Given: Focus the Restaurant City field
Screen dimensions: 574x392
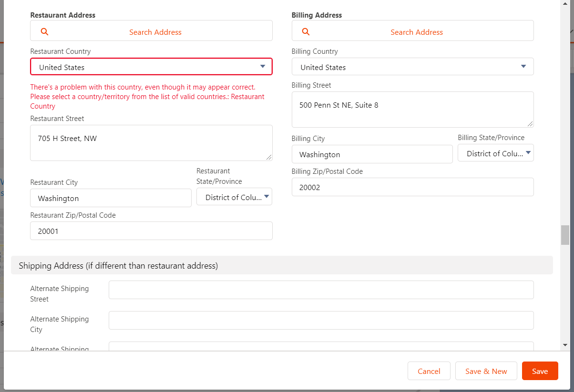Looking at the screenshot, I should 111,198.
